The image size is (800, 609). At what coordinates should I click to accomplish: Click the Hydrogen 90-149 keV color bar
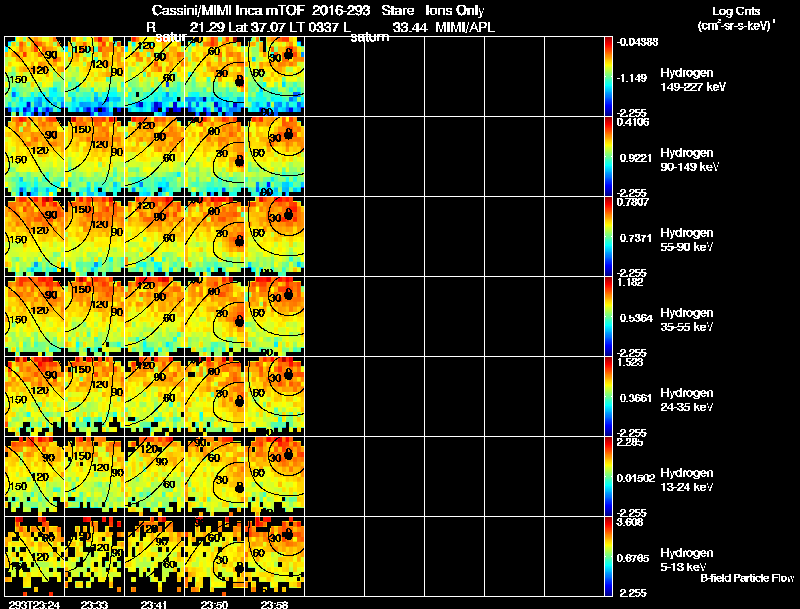click(x=608, y=156)
